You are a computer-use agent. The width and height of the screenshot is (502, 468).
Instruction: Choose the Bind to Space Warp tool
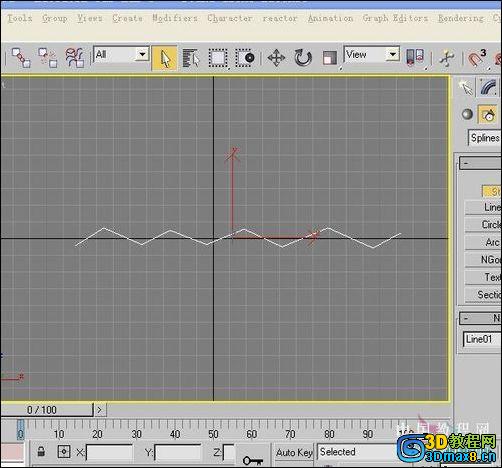(x=74, y=58)
